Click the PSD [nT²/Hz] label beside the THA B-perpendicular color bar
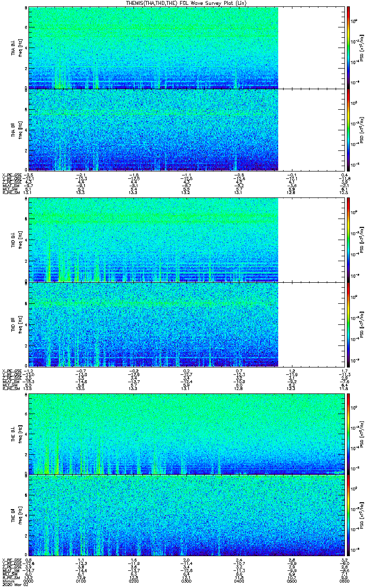This screenshot has height=588, width=368. 362,48
